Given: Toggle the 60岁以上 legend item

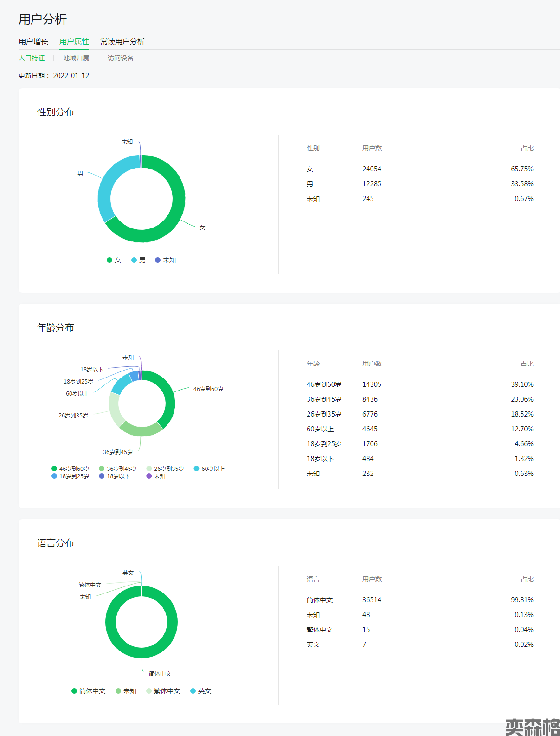Looking at the screenshot, I should (209, 469).
